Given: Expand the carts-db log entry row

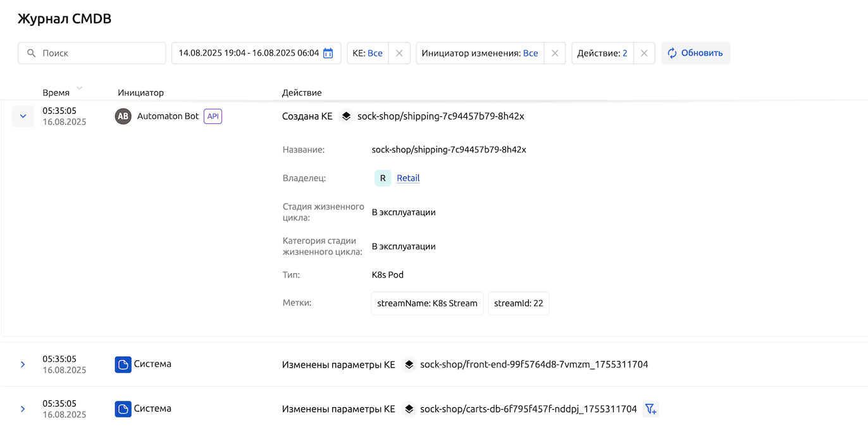Looking at the screenshot, I should (x=23, y=409).
